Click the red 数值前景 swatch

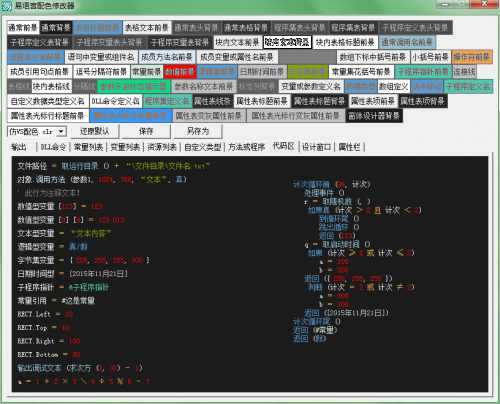pyautogui.click(x=180, y=72)
